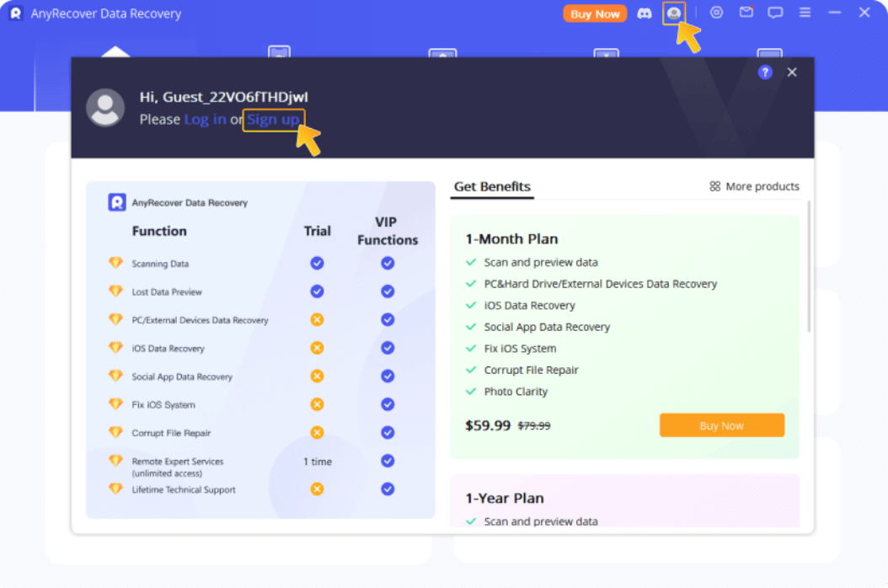Click the blue question mark help icon

point(765,72)
